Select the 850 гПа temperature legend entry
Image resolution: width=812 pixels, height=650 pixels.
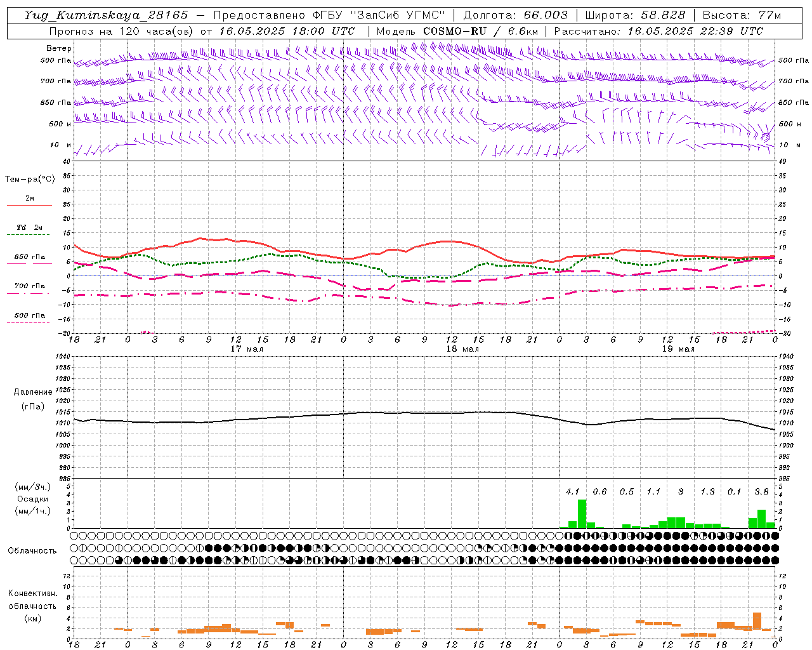click(x=29, y=257)
